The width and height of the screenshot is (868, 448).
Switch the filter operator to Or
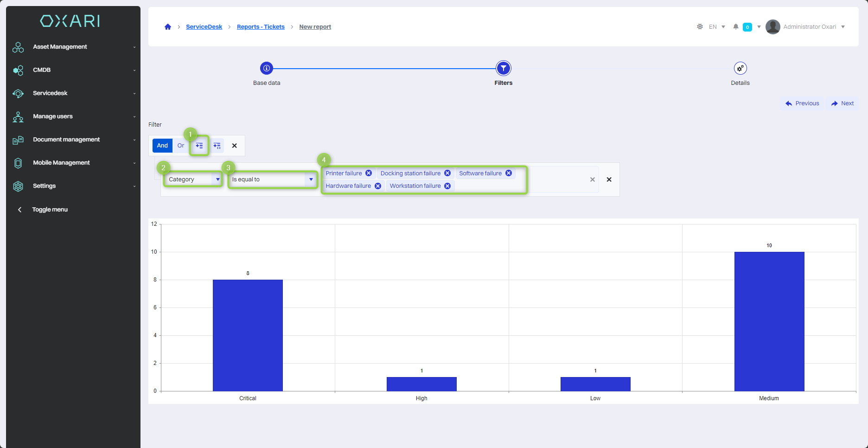[181, 146]
